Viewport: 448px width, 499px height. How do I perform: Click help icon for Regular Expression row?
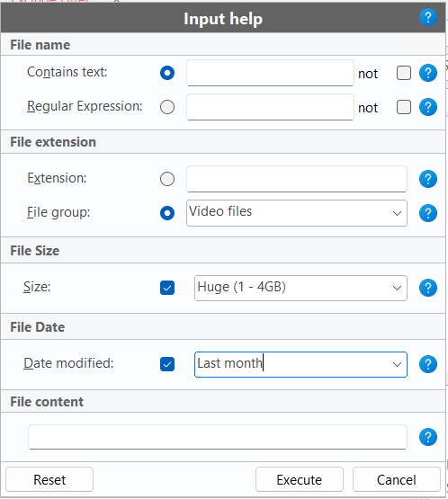pos(428,107)
